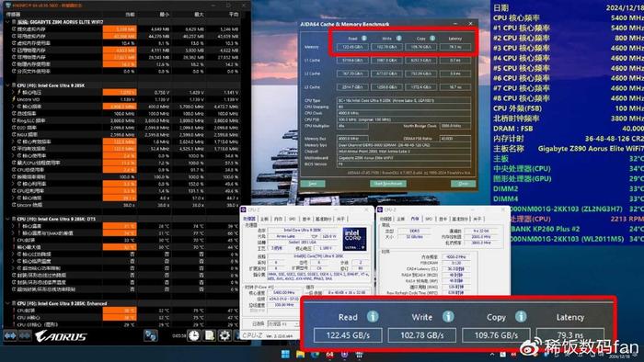Select 提交虚拟内存 row in HWiNFO
644x362 pixels.
coord(122,29)
